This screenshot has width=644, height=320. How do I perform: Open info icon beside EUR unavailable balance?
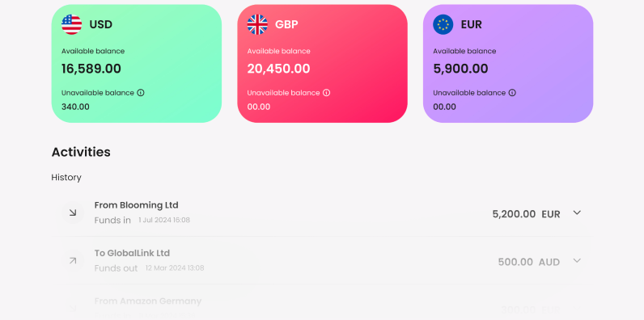[512, 93]
